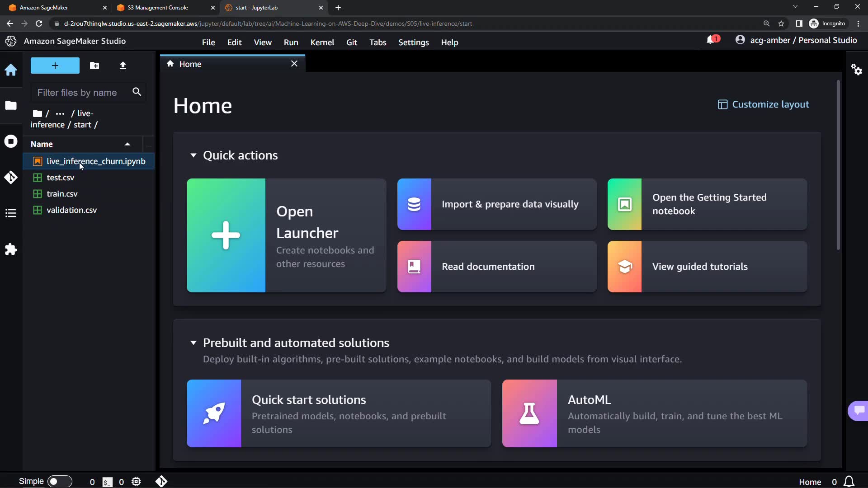The width and height of the screenshot is (868, 488).
Task: Click the Home sidebar icon
Action: tap(11, 70)
